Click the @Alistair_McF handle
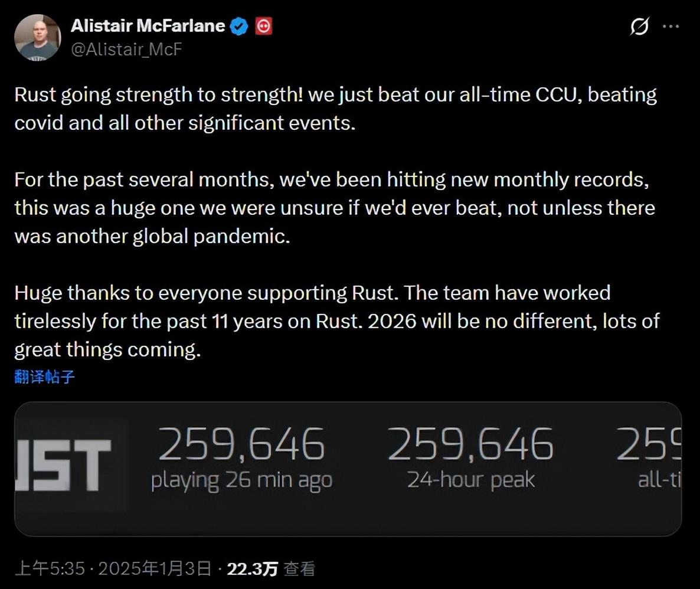 point(126,50)
